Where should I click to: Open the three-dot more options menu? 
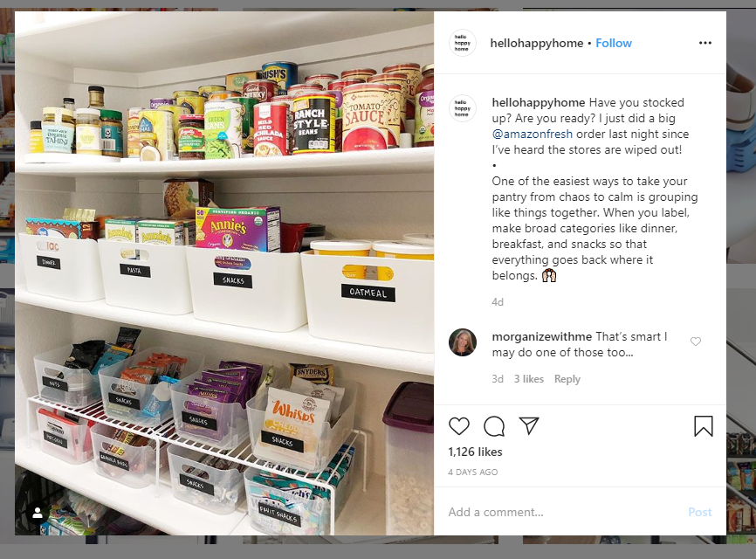pos(704,43)
